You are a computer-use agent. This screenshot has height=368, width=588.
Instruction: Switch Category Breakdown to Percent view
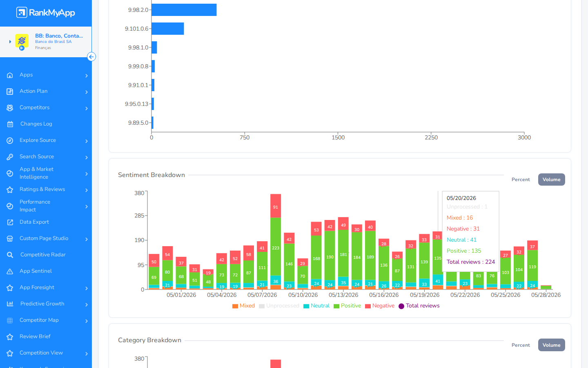pyautogui.click(x=521, y=345)
